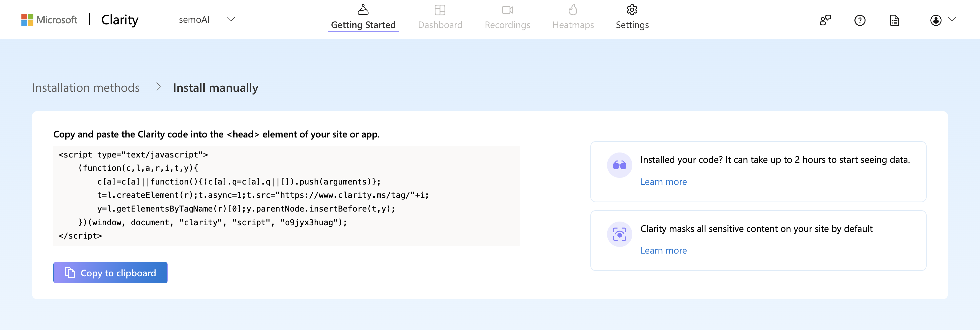Image resolution: width=980 pixels, height=330 pixels.
Task: Click the project ID "o9jyx3huag" text
Action: (x=309, y=222)
